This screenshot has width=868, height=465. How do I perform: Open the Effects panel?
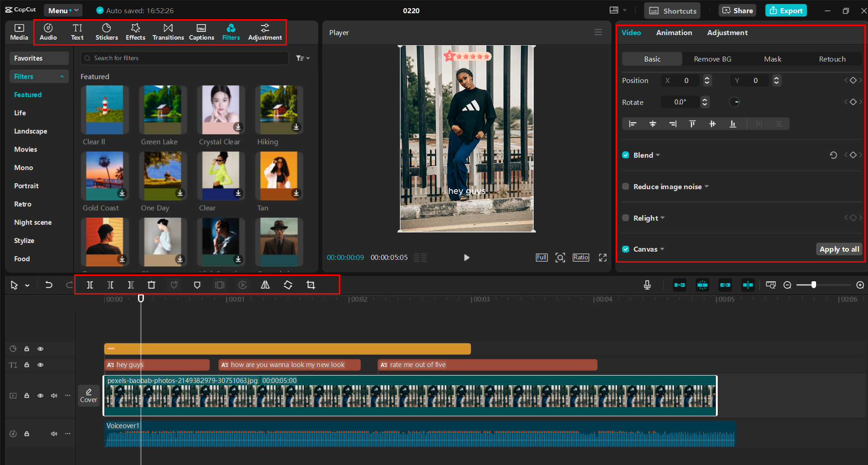135,31
